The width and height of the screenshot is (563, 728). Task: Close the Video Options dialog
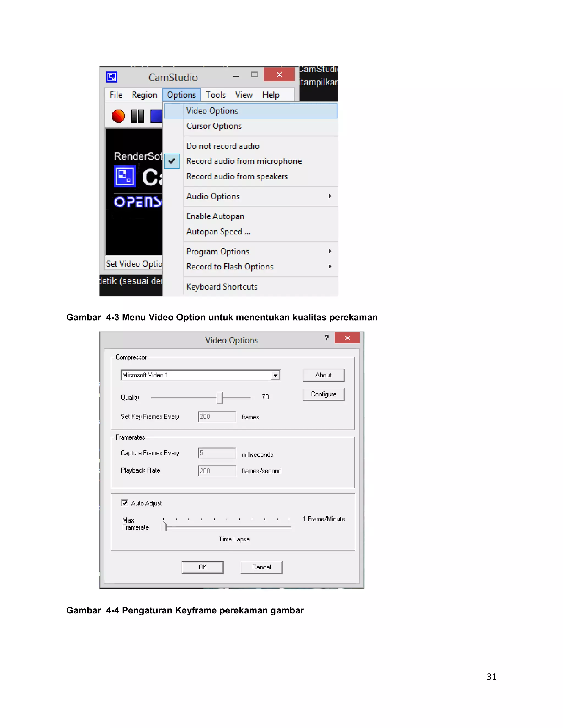pyautogui.click(x=347, y=338)
